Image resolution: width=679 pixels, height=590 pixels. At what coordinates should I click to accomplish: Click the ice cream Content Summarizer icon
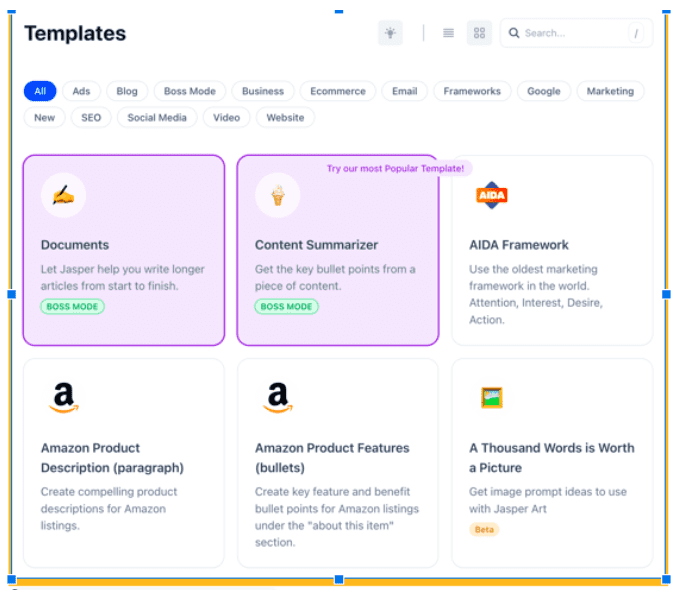point(278,195)
